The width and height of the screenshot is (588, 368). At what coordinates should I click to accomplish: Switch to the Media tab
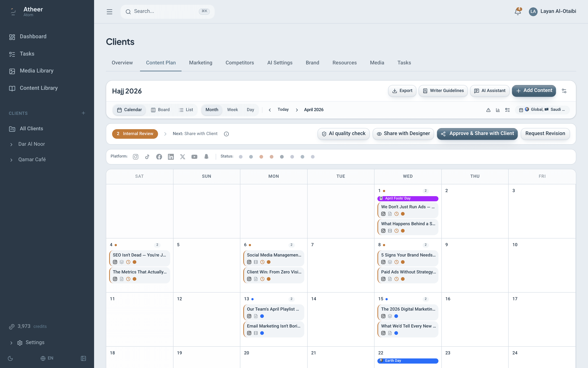377,63
